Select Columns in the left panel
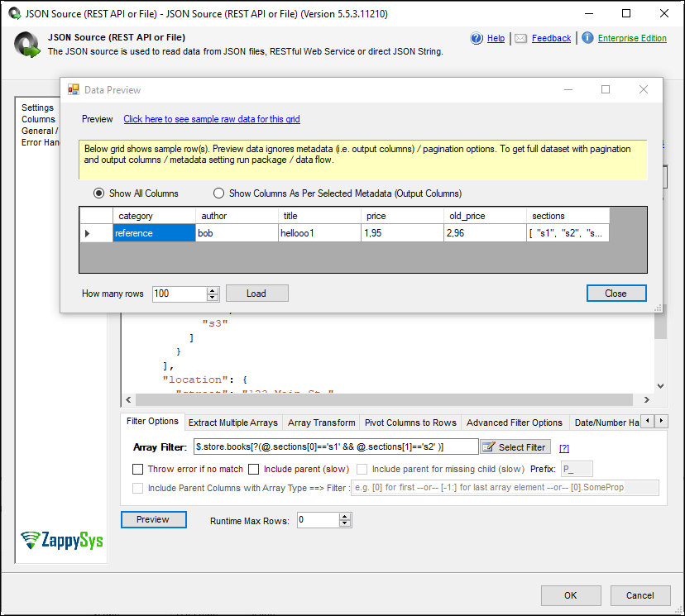The image size is (685, 616). click(x=38, y=119)
